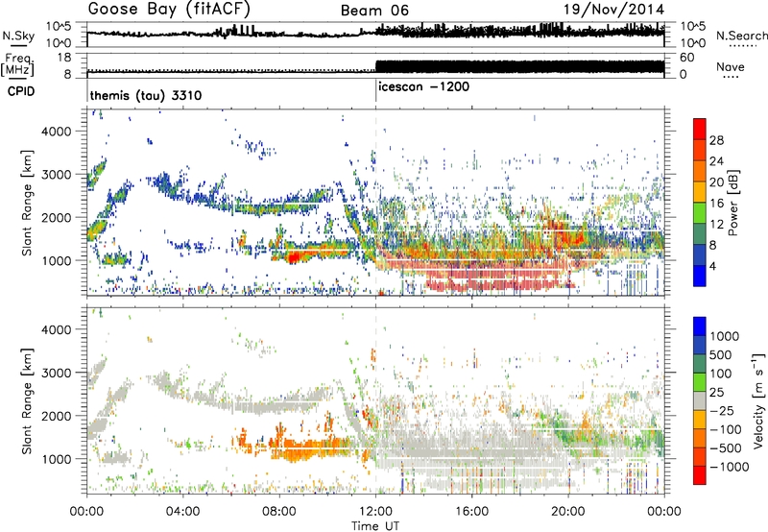Click the 'Nave' legend label

tap(731, 66)
